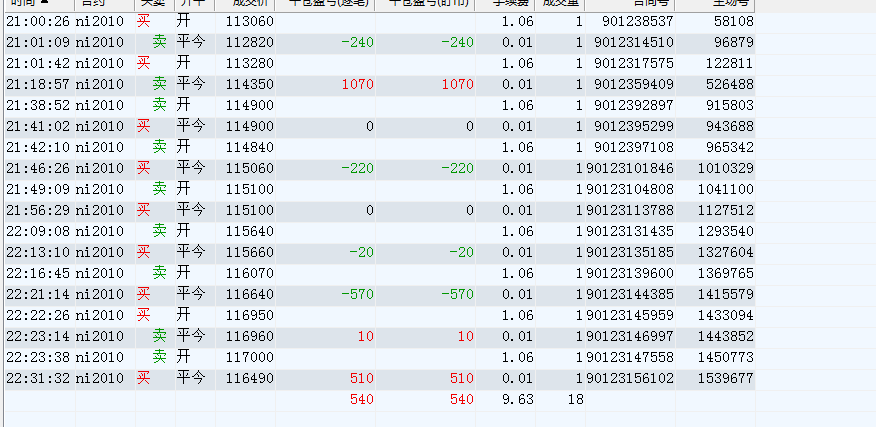876x427 pixels.
Task: Click contract number 9012397108
Action: [634, 148]
